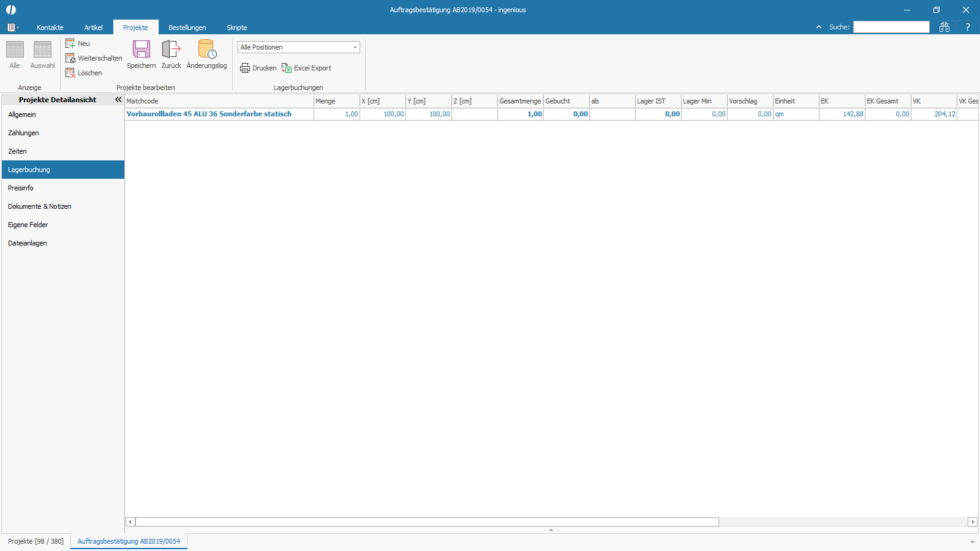Select the Auftragsbestätigung AB2019/0054 bottom tab

click(x=129, y=541)
